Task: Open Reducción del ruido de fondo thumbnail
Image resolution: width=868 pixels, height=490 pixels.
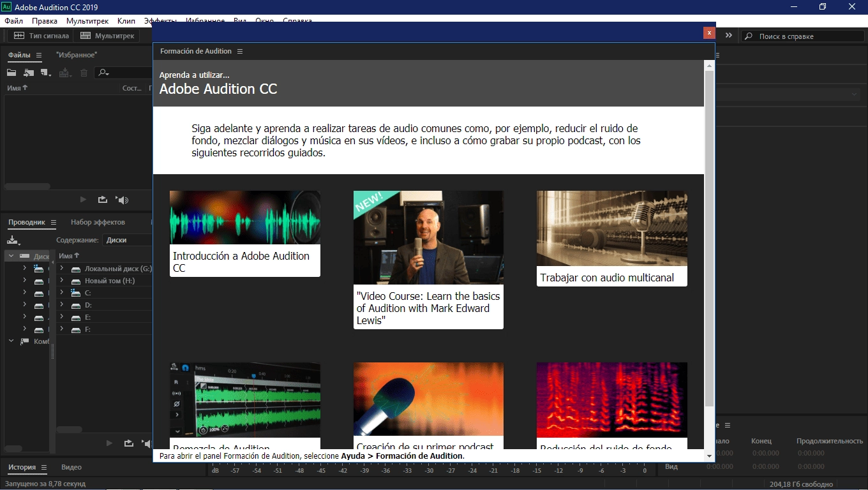Action: (x=611, y=400)
